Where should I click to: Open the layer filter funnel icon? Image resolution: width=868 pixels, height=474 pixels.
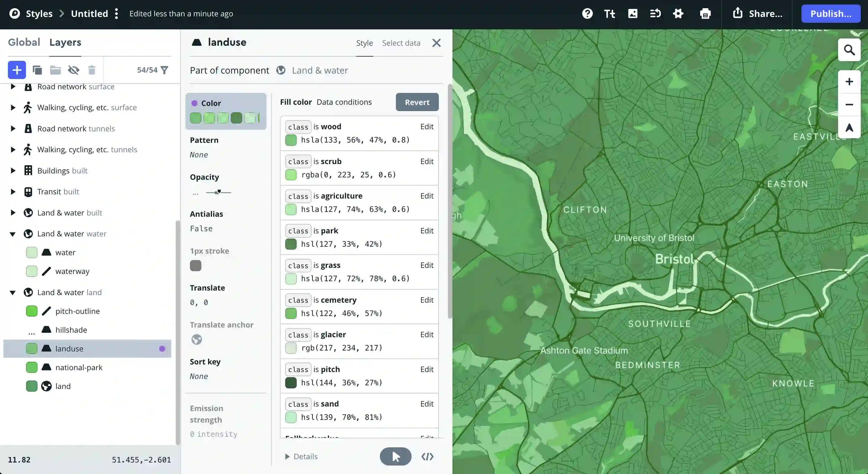click(165, 70)
